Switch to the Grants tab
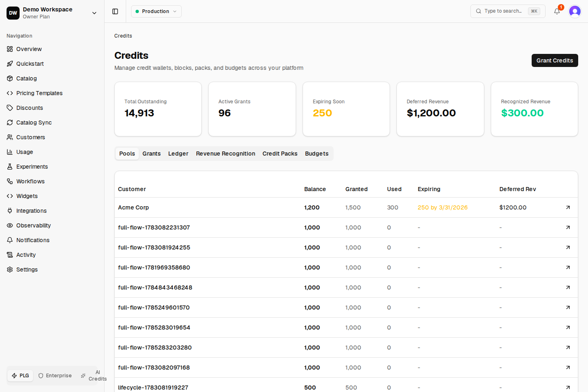Viewport: 588px width, 392px height. (x=151, y=154)
